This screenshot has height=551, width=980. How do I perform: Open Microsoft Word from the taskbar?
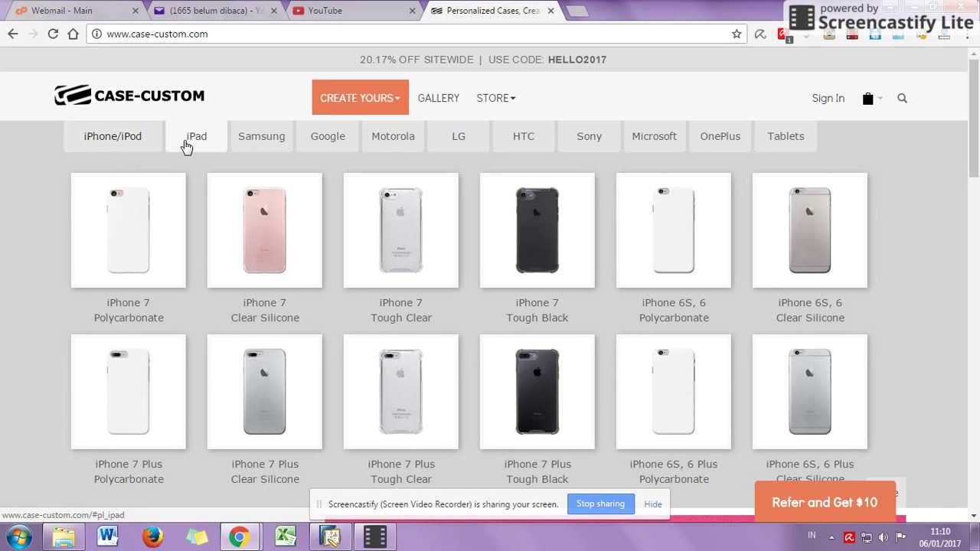pos(108,536)
